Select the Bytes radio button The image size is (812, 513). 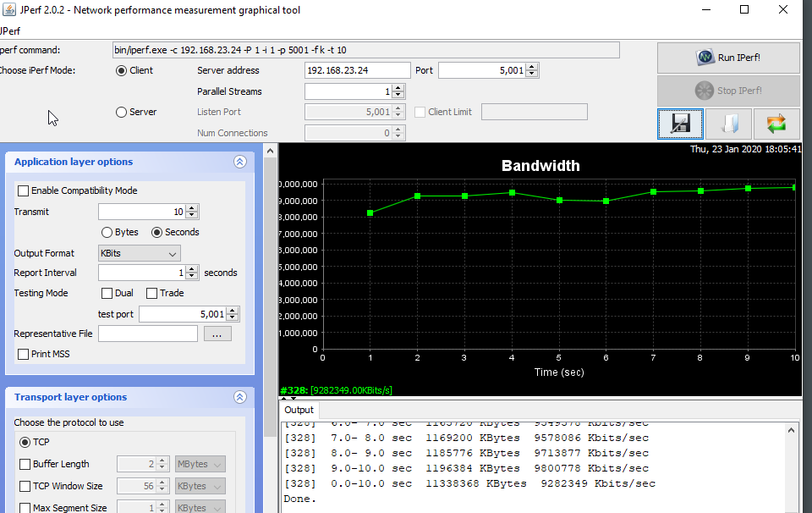click(107, 232)
